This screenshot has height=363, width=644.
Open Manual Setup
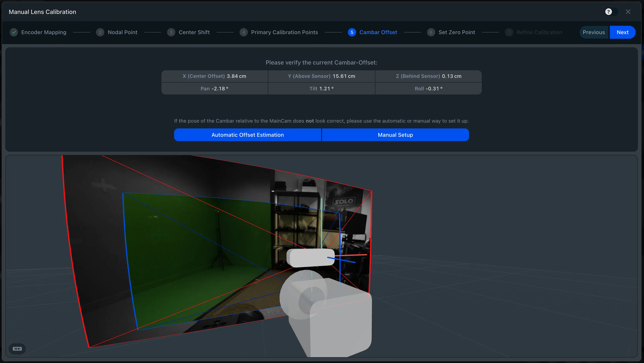tap(395, 135)
